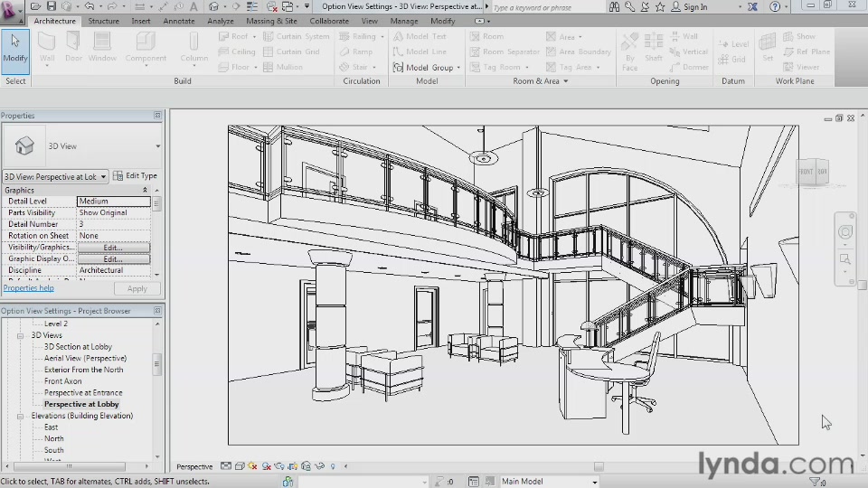868x488 pixels.
Task: Toggle Show Crop Region icon
Action: 293,466
